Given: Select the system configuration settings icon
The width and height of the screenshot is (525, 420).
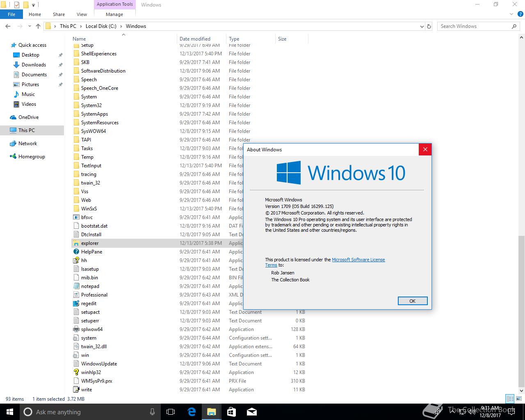Looking at the screenshot, I should (x=76, y=338).
